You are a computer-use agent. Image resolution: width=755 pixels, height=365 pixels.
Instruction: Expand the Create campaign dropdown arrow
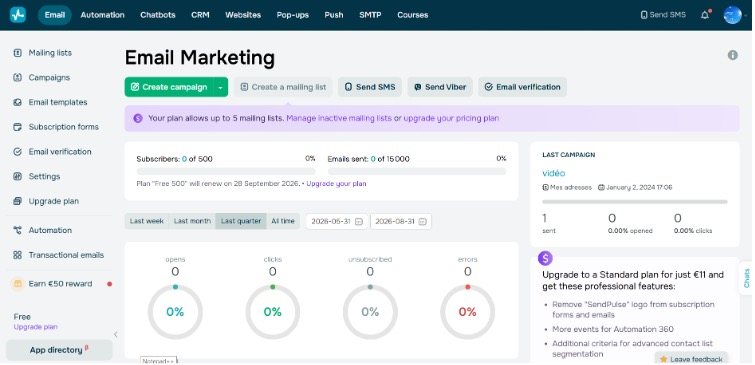pos(221,87)
